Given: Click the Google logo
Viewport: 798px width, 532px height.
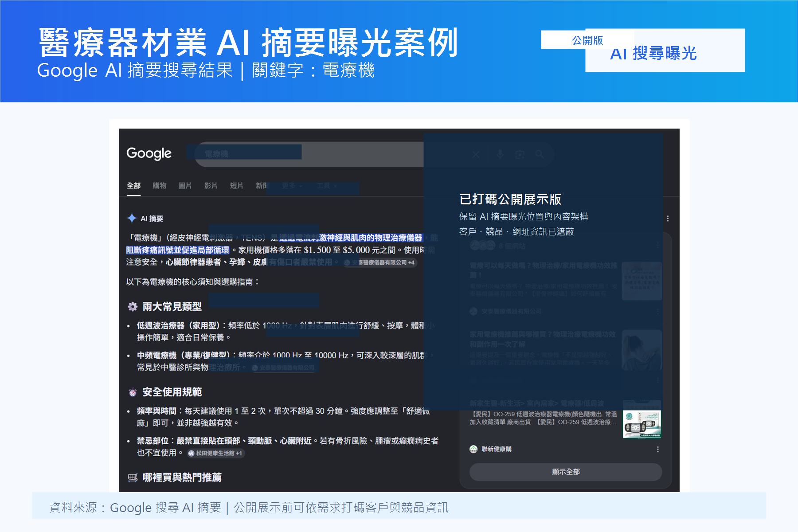Looking at the screenshot, I should coord(149,153).
